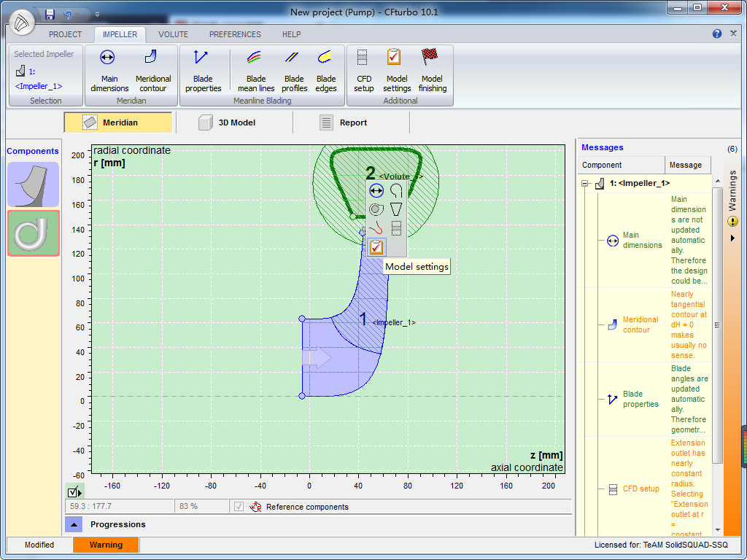The height and width of the screenshot is (560, 747).
Task: Click the Messages vertical scrollbar thumb
Action: click(718, 324)
